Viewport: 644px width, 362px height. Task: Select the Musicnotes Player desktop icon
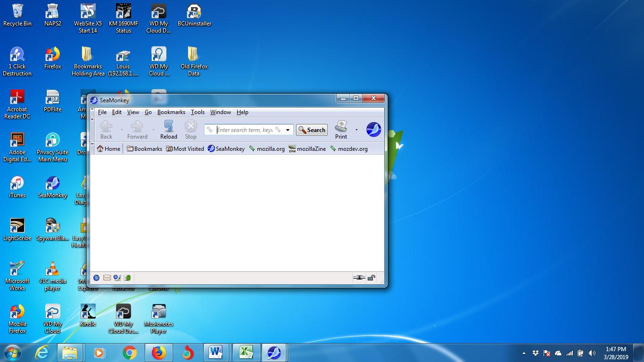pos(158,319)
